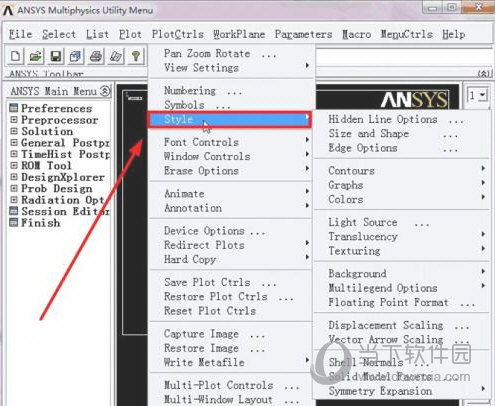This screenshot has height=406, width=495.
Task: Open the Macro menu
Action: (356, 34)
